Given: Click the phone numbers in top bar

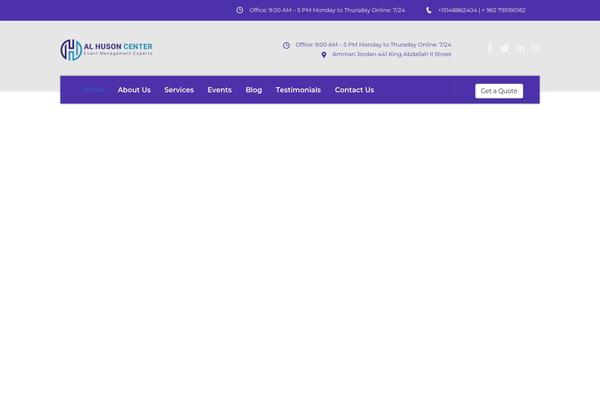Looking at the screenshot, I should click(482, 10).
